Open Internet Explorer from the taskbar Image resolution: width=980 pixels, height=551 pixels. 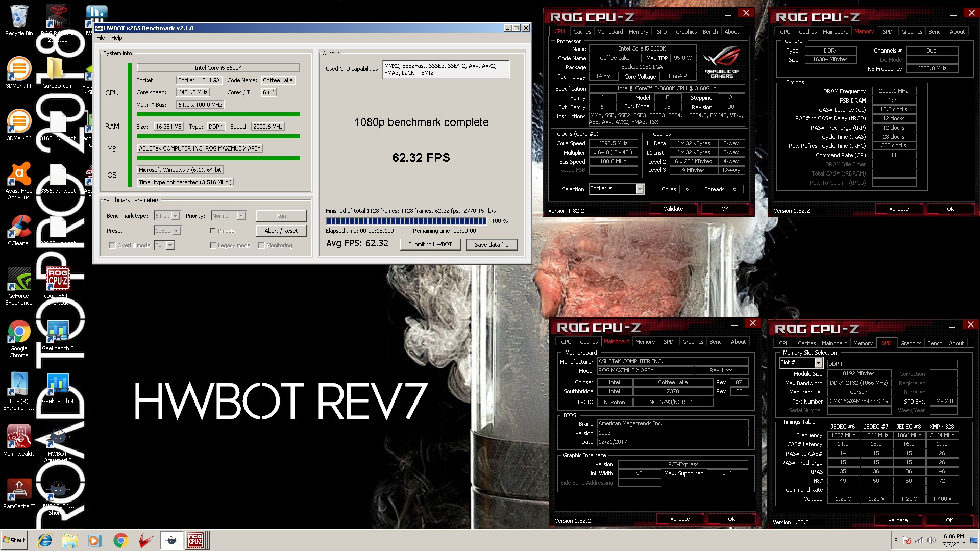45,540
